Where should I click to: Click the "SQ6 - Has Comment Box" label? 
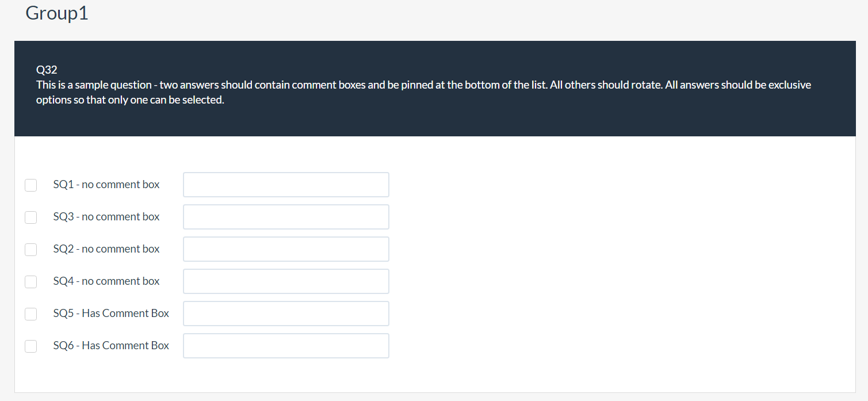[111, 346]
